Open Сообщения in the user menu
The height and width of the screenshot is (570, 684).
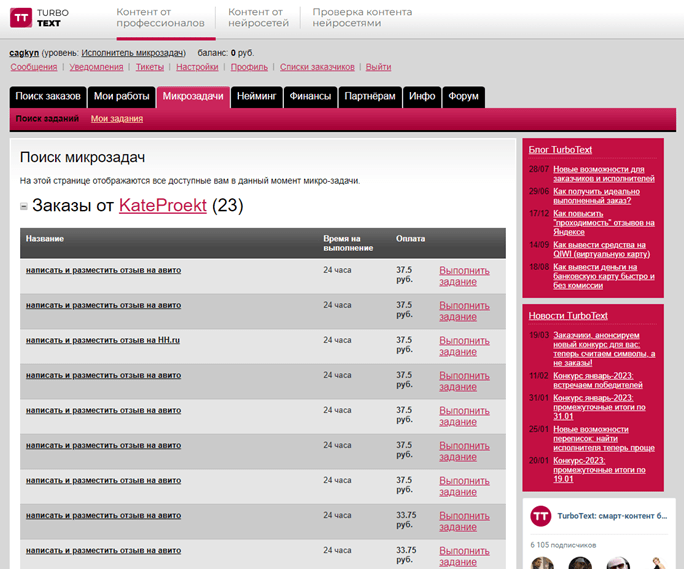pyautogui.click(x=34, y=67)
